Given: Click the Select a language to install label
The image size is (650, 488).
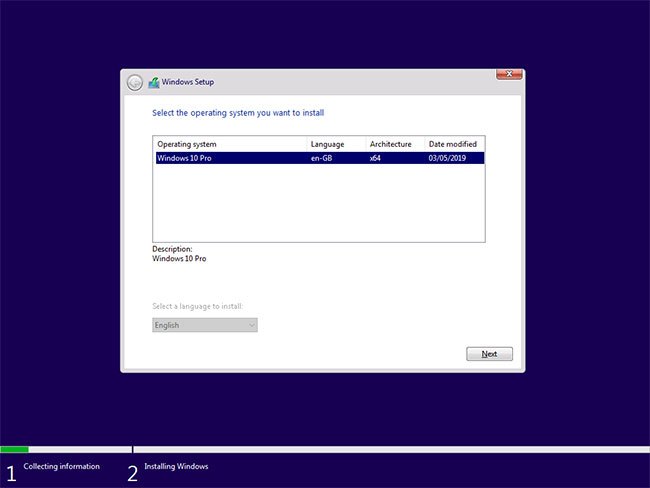Looking at the screenshot, I should tap(197, 306).
